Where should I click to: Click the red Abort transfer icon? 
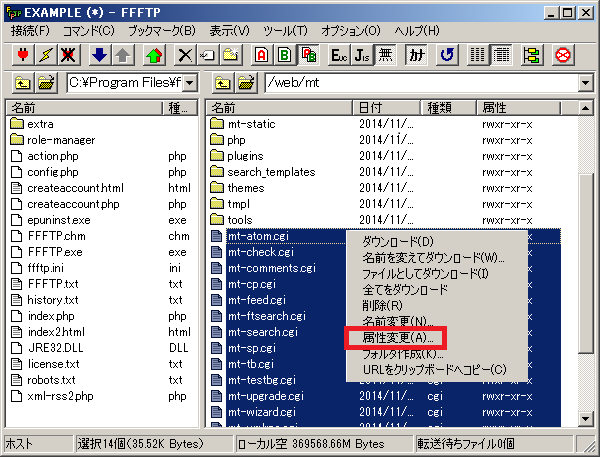coord(563,55)
